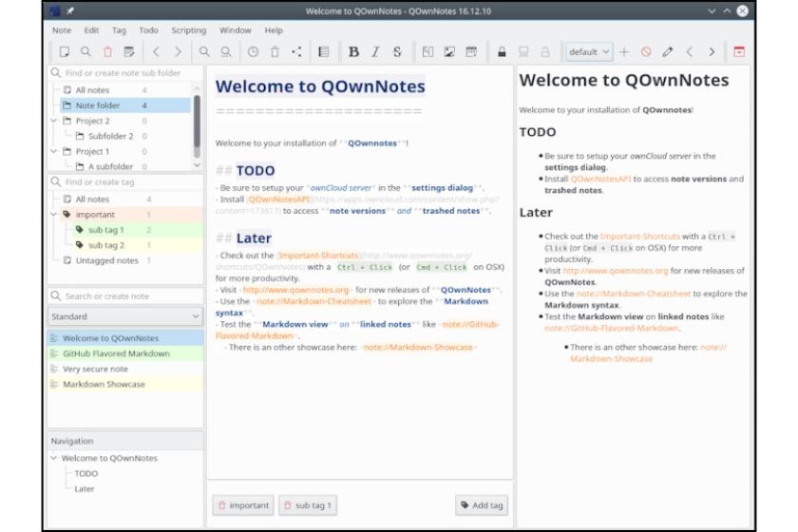Click the zoom in magnifier icon
Screen dimensions: 798x532
tap(204, 51)
